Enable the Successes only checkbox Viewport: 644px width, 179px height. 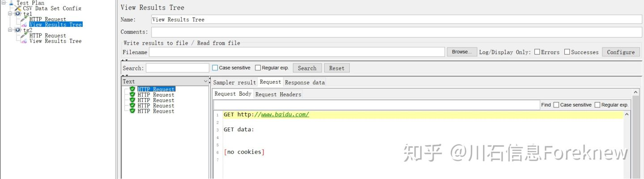(567, 52)
